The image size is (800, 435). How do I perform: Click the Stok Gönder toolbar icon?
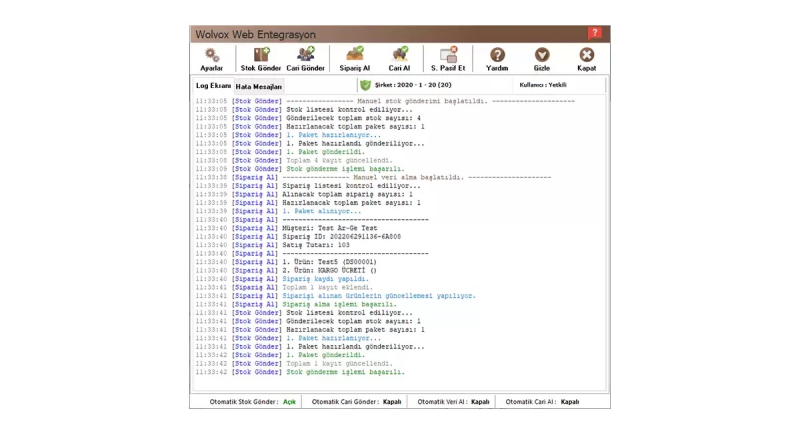coord(261,55)
